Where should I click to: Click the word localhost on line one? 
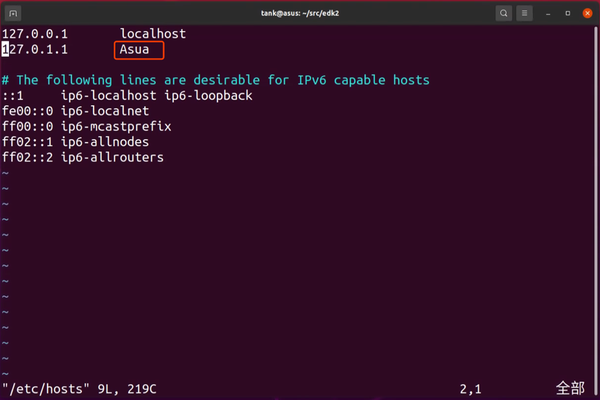click(x=153, y=33)
